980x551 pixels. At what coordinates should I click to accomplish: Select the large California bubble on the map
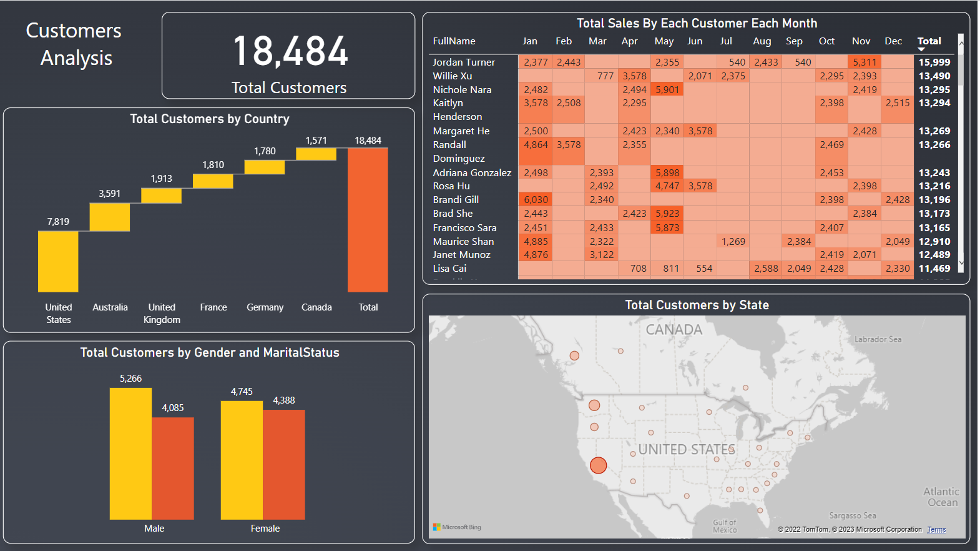click(598, 465)
